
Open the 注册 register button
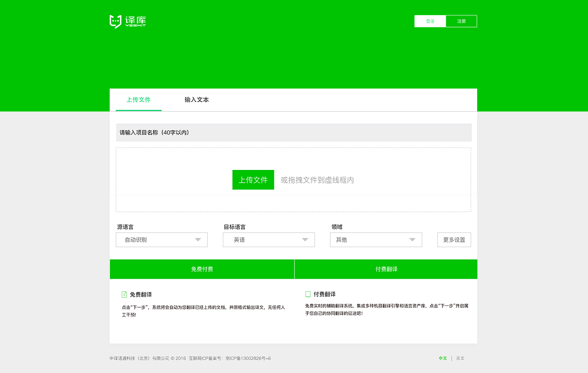[x=461, y=21]
